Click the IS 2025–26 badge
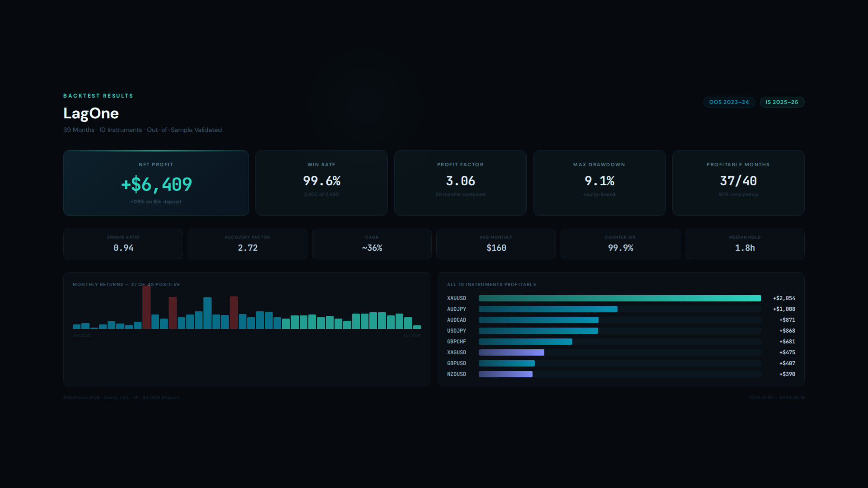868x488 pixels. coord(782,102)
